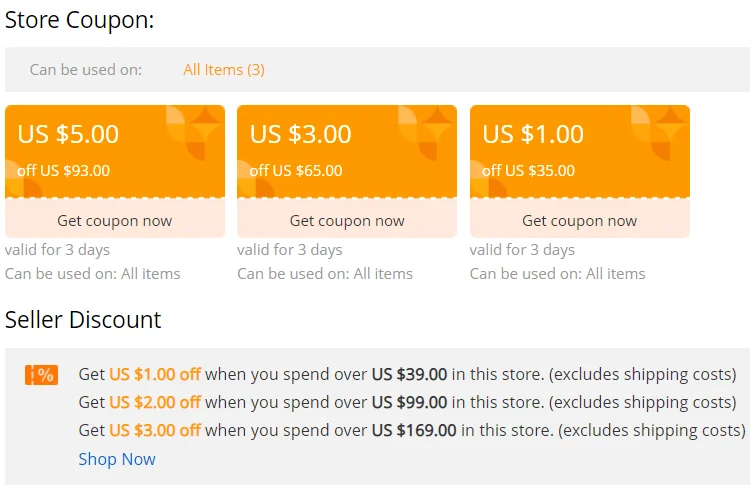Click the Seller Discount heading

tap(83, 320)
